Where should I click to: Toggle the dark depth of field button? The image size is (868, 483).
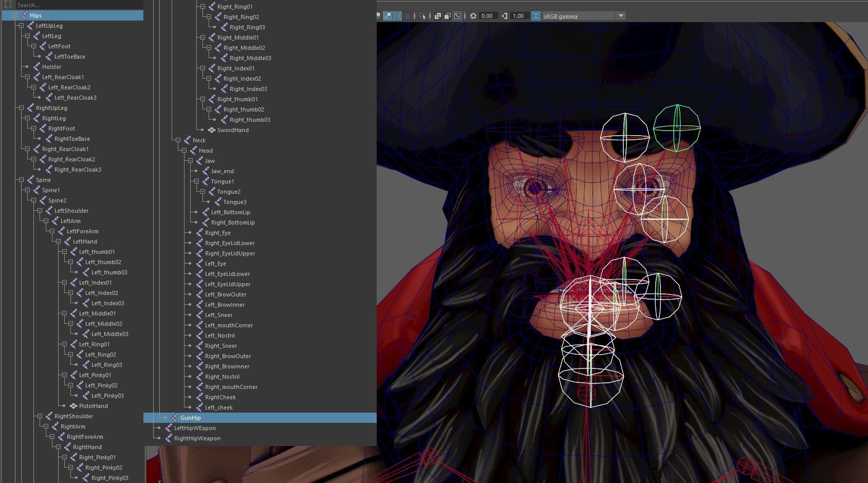click(407, 16)
